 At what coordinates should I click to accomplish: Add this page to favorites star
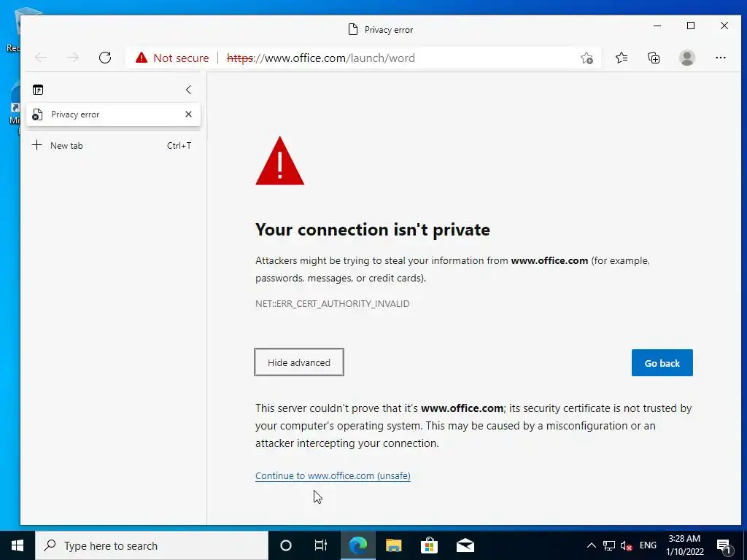(587, 58)
